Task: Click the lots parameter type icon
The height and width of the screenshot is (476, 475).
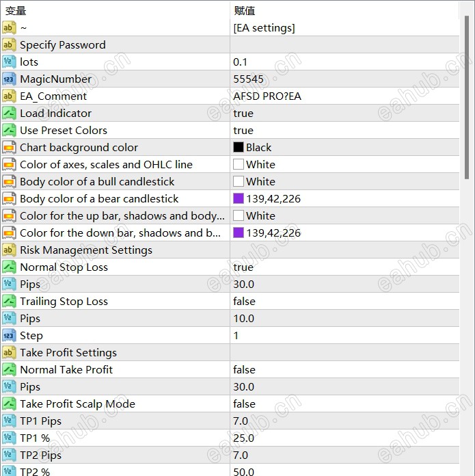Action: 9,62
